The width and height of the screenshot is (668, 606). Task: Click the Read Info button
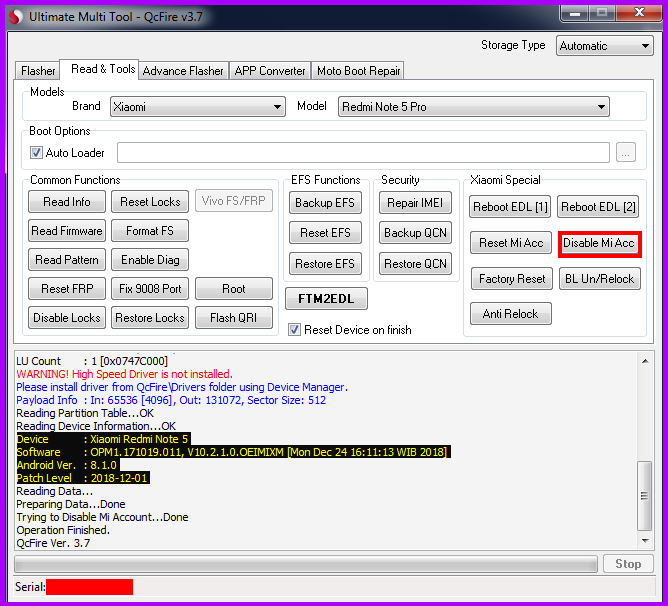[x=67, y=202]
